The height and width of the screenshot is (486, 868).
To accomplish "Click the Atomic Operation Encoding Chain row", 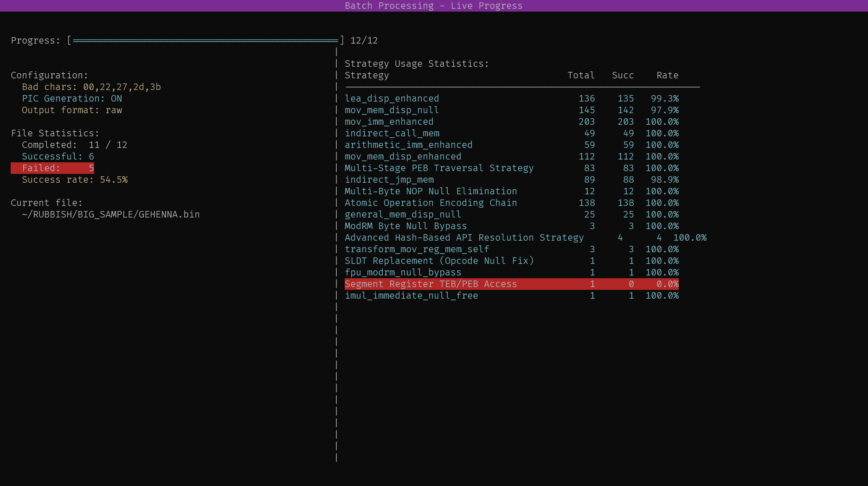I will tap(431, 203).
